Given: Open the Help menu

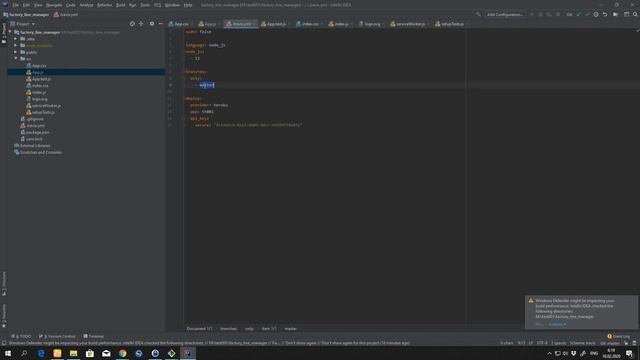Looking at the screenshot, I should [x=188, y=5].
